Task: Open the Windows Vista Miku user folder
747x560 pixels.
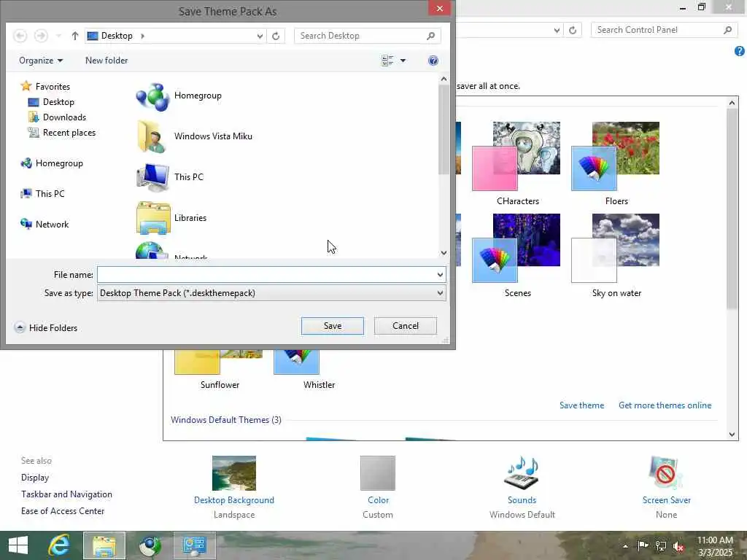Action: tap(194, 136)
